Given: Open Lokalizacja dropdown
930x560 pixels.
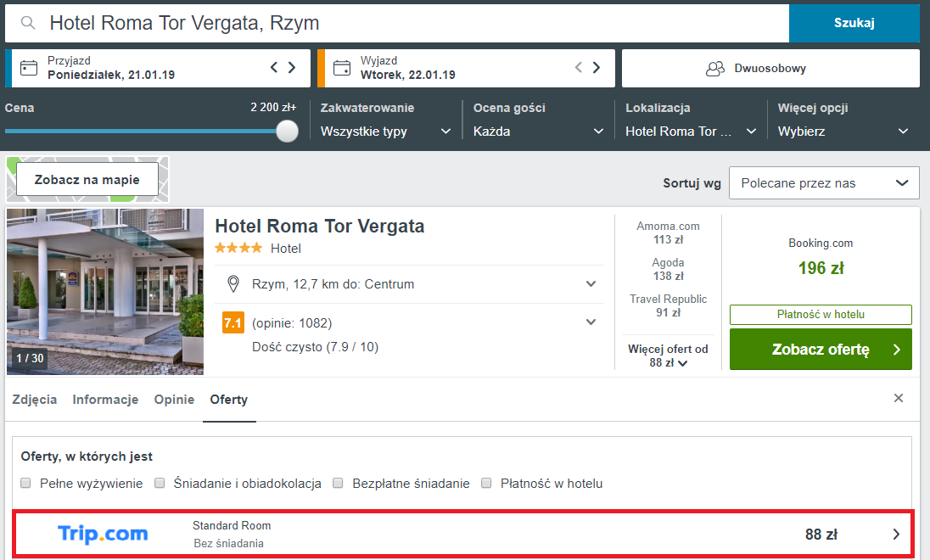Looking at the screenshot, I should tap(691, 132).
